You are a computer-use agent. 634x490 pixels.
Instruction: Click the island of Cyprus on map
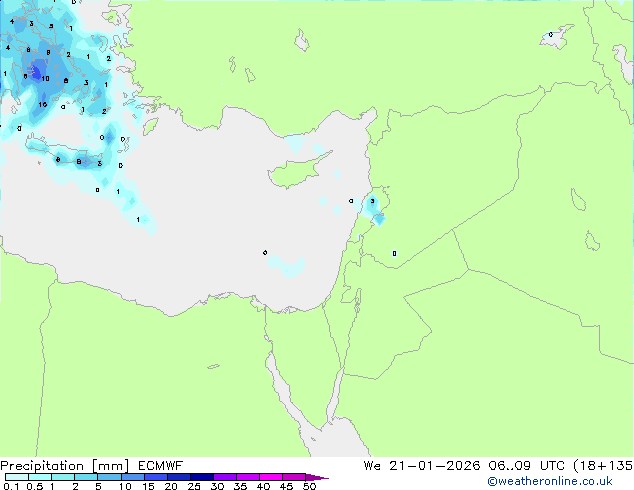(x=298, y=170)
